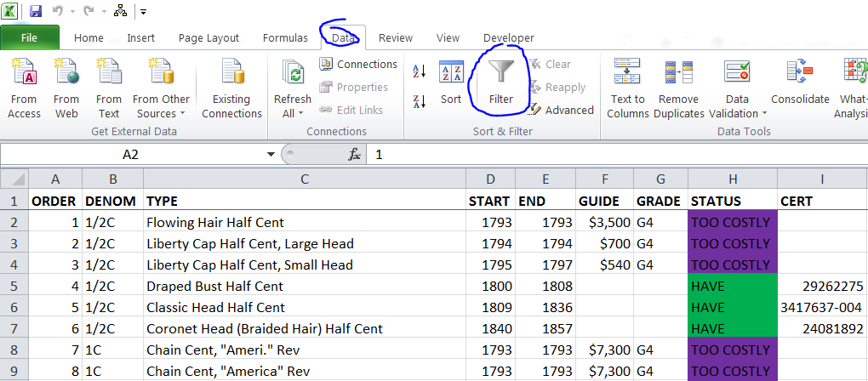Sort Z to A descending
The image size is (868, 381).
[x=419, y=101]
